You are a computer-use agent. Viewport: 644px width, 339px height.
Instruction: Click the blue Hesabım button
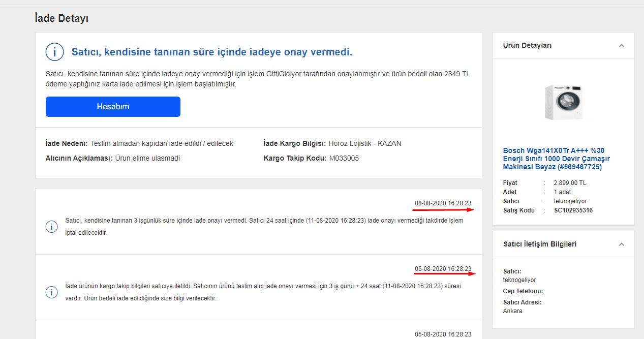113,107
